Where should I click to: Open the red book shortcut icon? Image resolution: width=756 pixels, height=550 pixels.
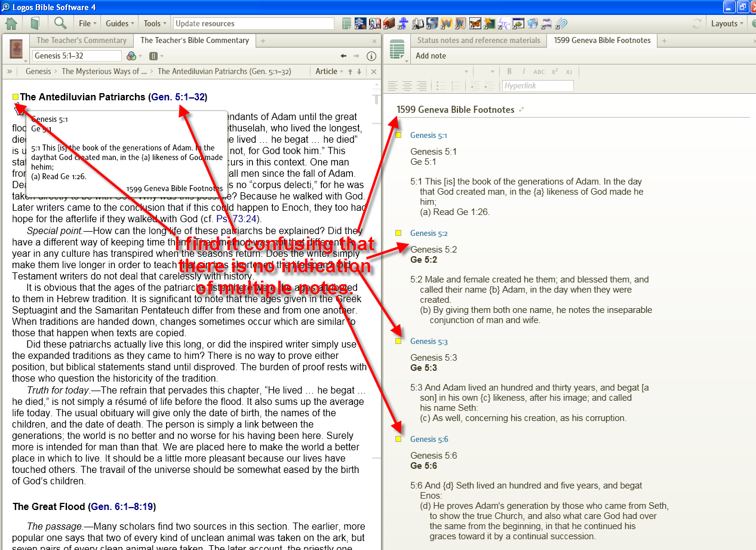[389, 24]
